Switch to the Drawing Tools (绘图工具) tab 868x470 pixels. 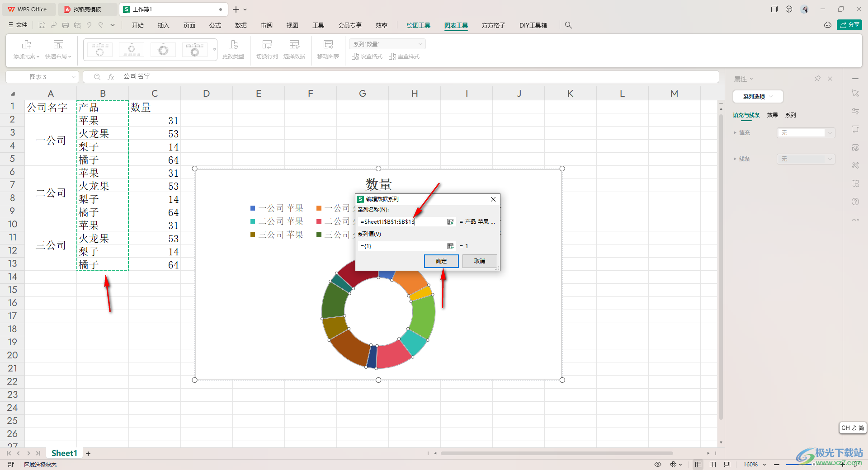419,25
